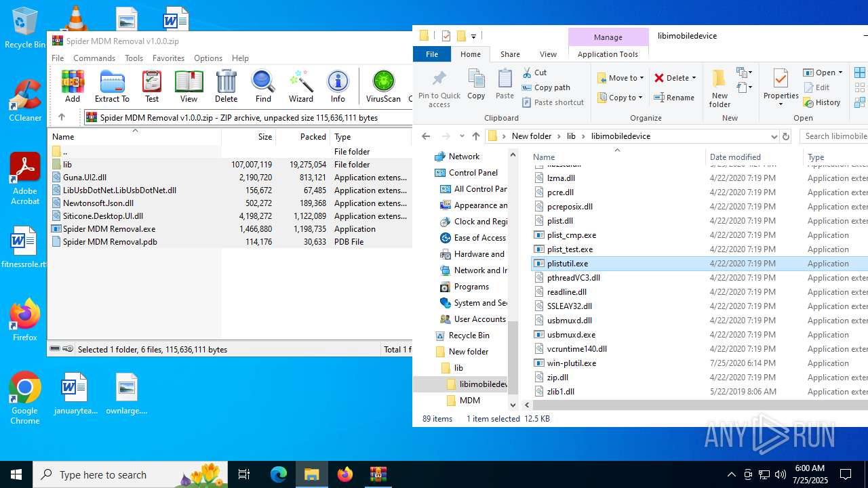Show archive Info in WinRAR

pos(338,86)
